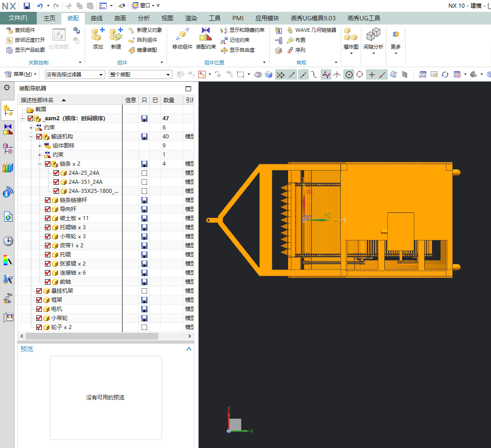
Task: Switch to the 曲线 ribbon tab
Action: [x=96, y=18]
